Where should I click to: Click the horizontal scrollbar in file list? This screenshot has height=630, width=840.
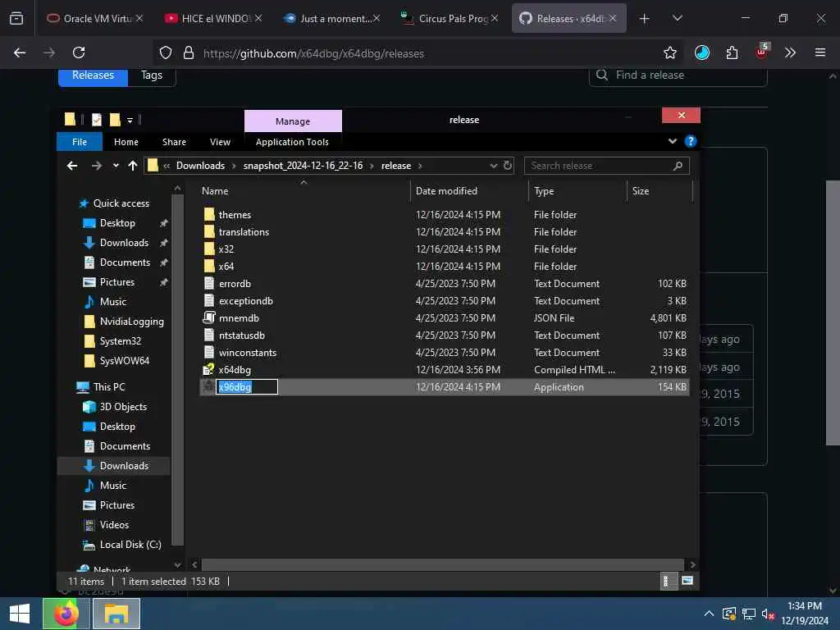[x=442, y=564]
